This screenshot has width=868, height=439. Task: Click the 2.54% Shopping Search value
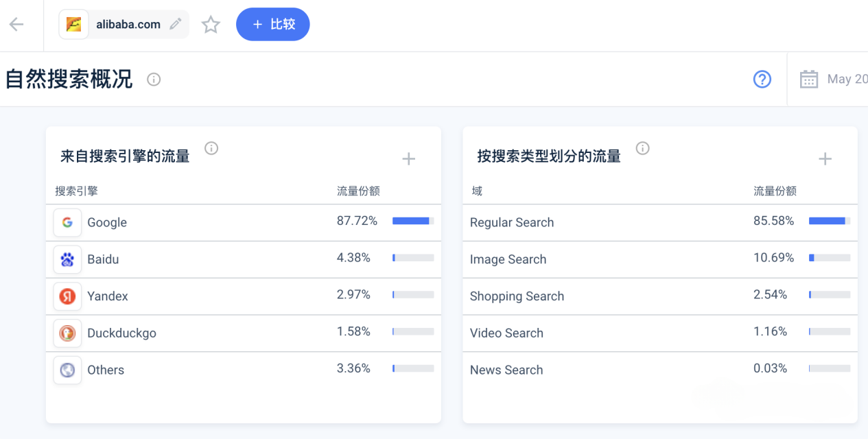click(x=770, y=295)
